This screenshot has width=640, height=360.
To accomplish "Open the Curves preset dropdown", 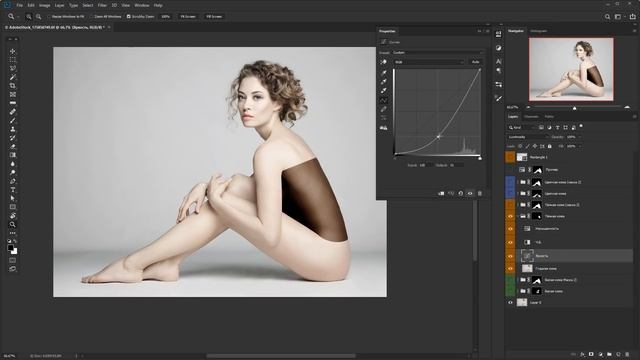I will click(x=438, y=53).
